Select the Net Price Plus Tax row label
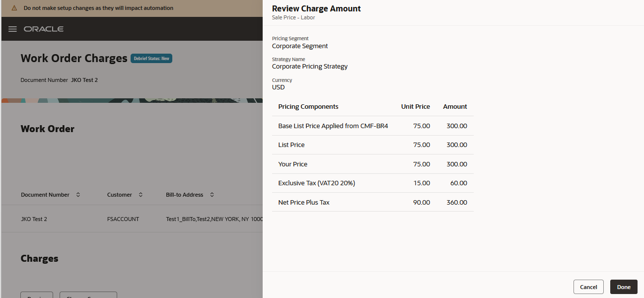 (x=304, y=202)
